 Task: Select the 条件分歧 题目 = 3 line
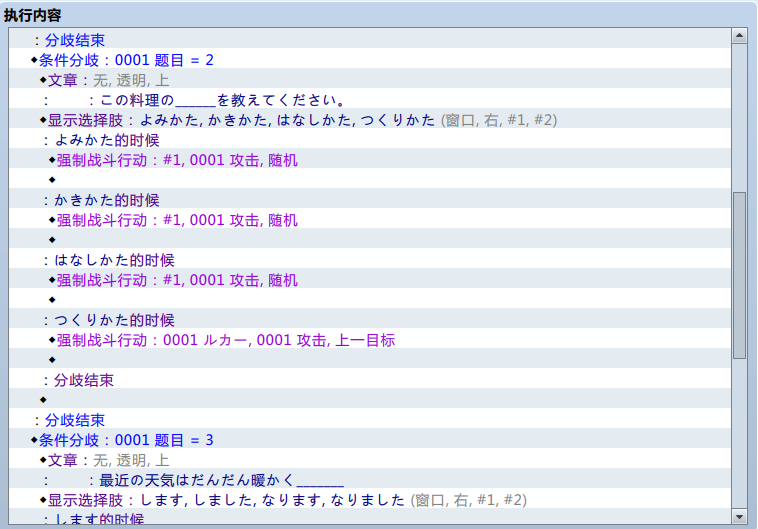tap(370, 440)
